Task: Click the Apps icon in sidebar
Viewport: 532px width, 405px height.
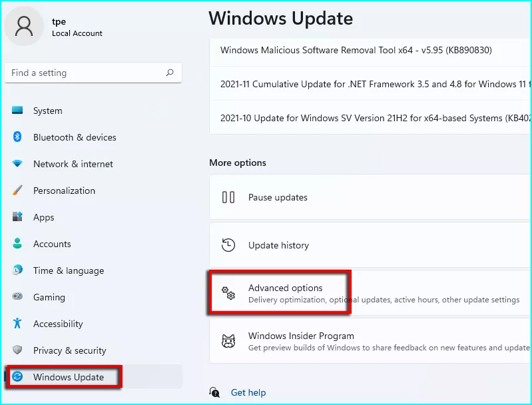Action: click(x=17, y=216)
